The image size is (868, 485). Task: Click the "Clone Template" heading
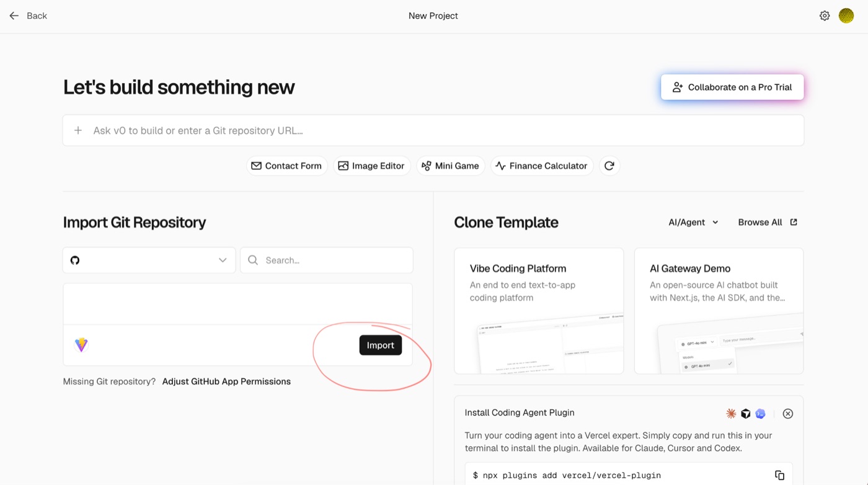pos(507,222)
